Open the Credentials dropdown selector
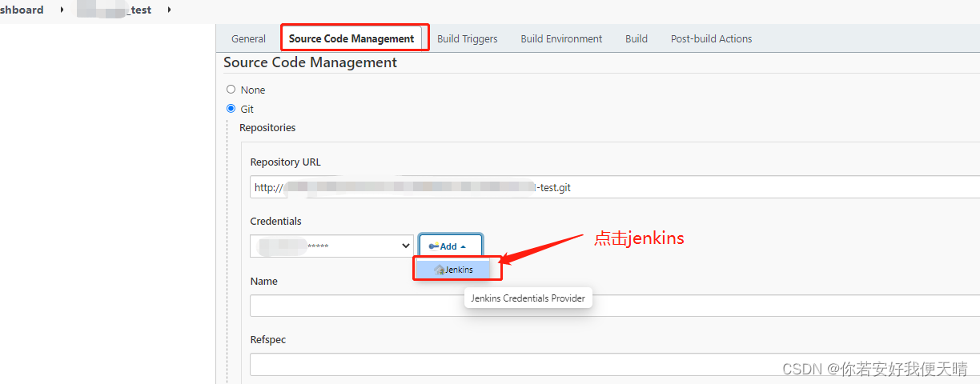The height and width of the screenshot is (384, 980). point(331,246)
